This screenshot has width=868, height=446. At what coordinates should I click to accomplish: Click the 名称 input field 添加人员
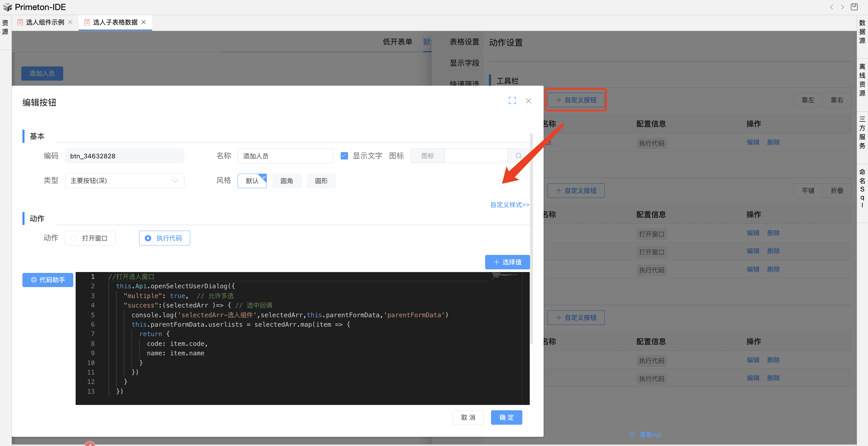(285, 156)
